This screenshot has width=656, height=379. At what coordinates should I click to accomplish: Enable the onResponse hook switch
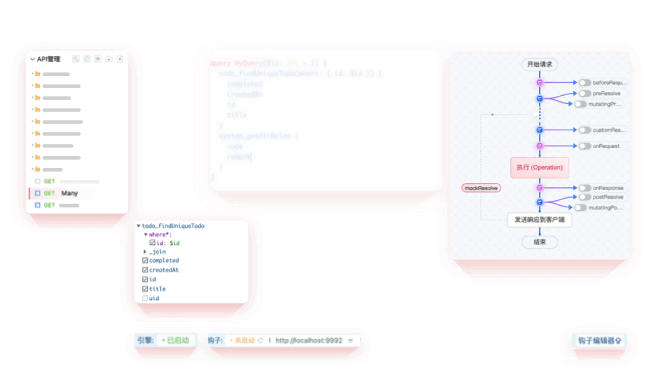point(584,188)
